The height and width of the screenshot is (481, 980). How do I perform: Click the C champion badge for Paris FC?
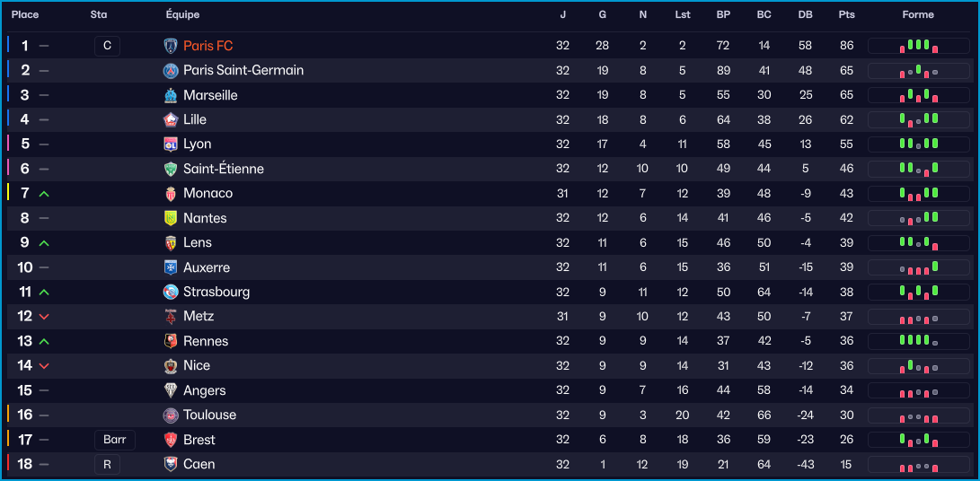tap(106, 46)
